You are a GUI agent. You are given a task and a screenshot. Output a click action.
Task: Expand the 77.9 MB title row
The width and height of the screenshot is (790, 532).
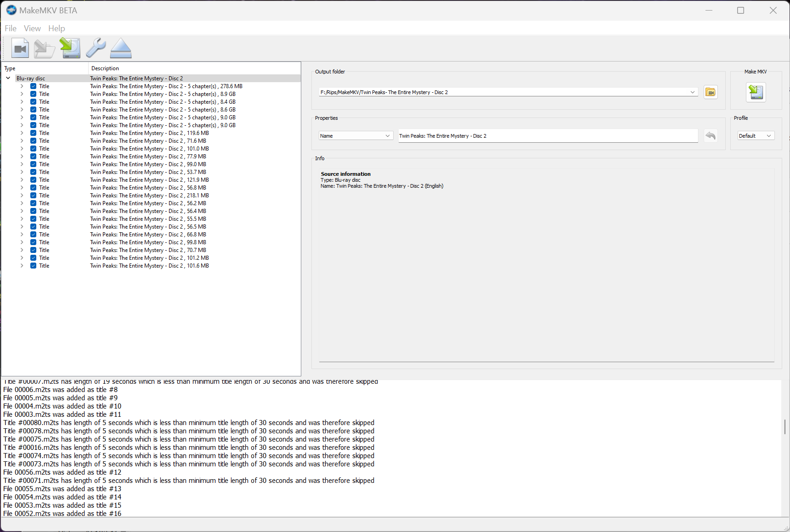[x=22, y=157]
